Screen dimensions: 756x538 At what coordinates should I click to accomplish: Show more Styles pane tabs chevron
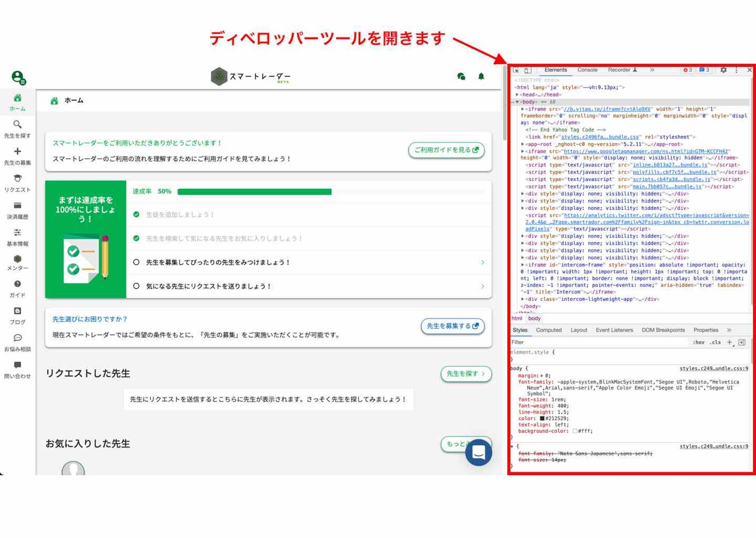click(x=729, y=330)
